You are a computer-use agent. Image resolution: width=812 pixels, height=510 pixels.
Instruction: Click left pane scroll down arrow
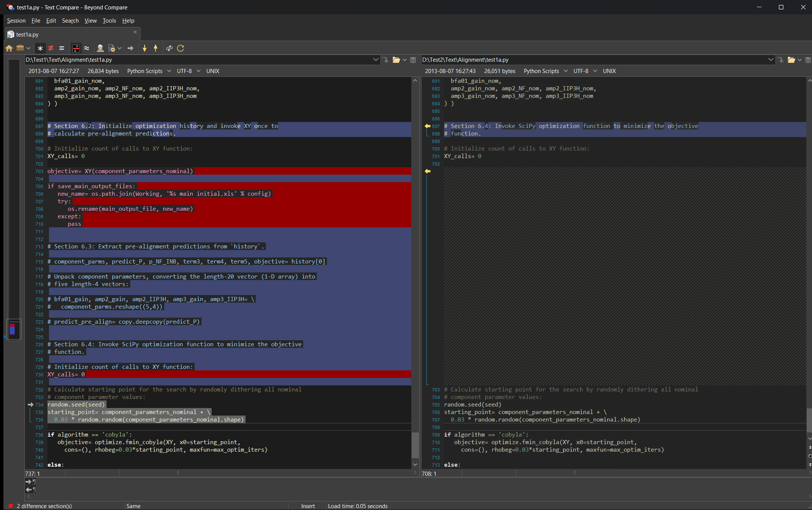click(x=415, y=465)
